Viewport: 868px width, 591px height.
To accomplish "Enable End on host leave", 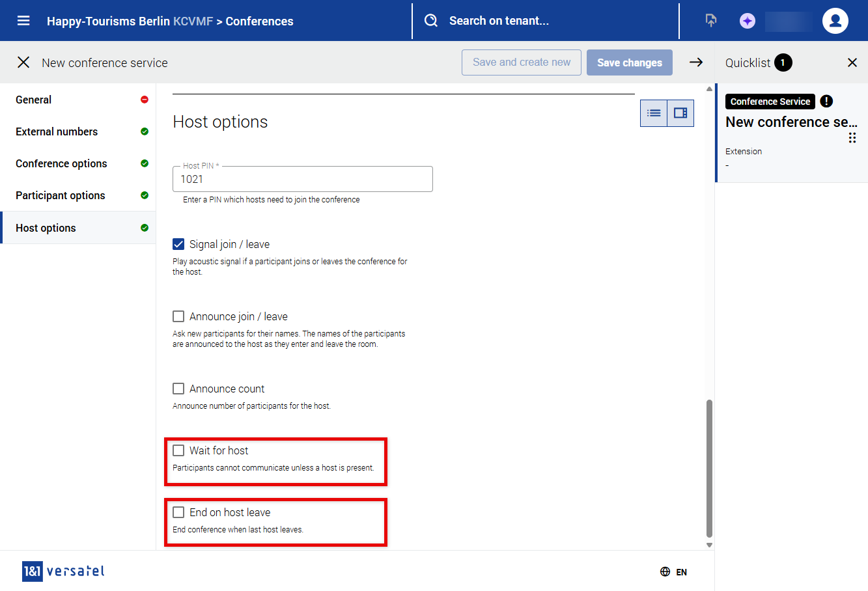I will pyautogui.click(x=178, y=512).
